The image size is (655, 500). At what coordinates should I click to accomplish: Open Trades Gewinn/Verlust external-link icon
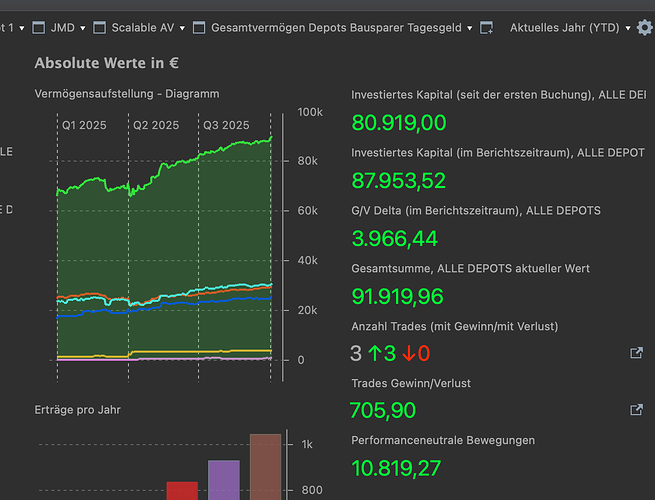(636, 410)
